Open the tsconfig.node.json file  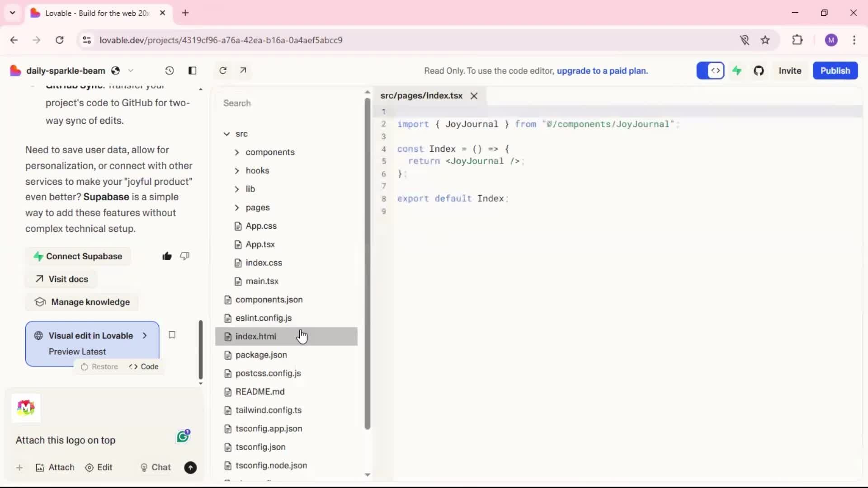coord(287,465)
